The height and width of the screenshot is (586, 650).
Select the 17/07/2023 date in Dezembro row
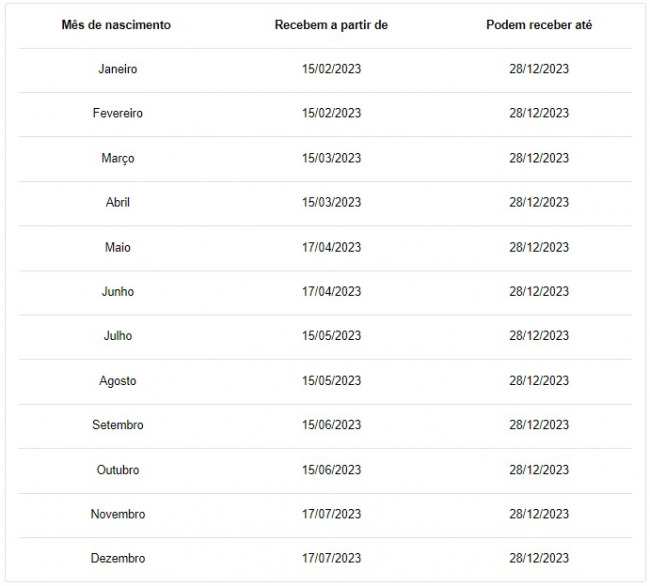(x=331, y=558)
